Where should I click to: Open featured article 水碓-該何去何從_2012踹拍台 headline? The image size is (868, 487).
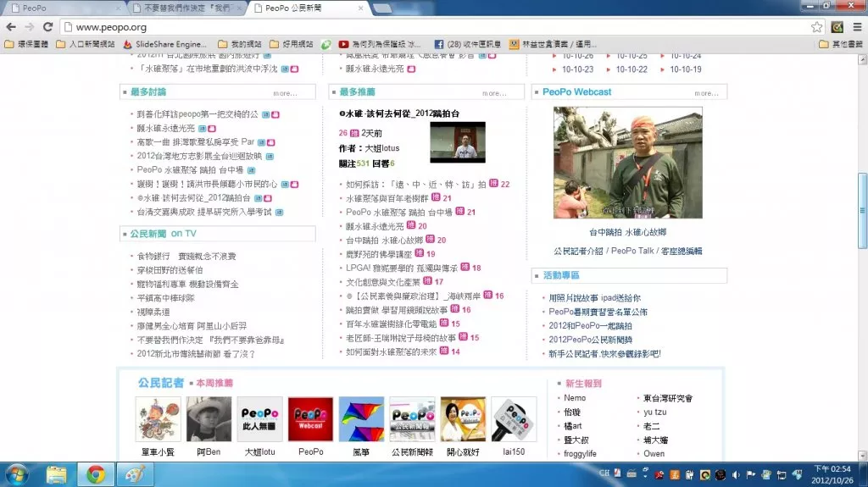[x=399, y=113]
